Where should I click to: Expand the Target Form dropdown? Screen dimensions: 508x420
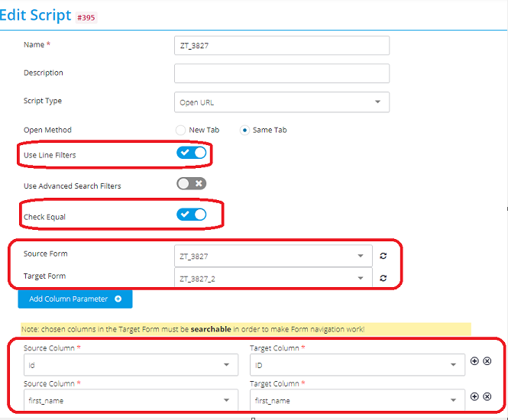tap(273, 277)
